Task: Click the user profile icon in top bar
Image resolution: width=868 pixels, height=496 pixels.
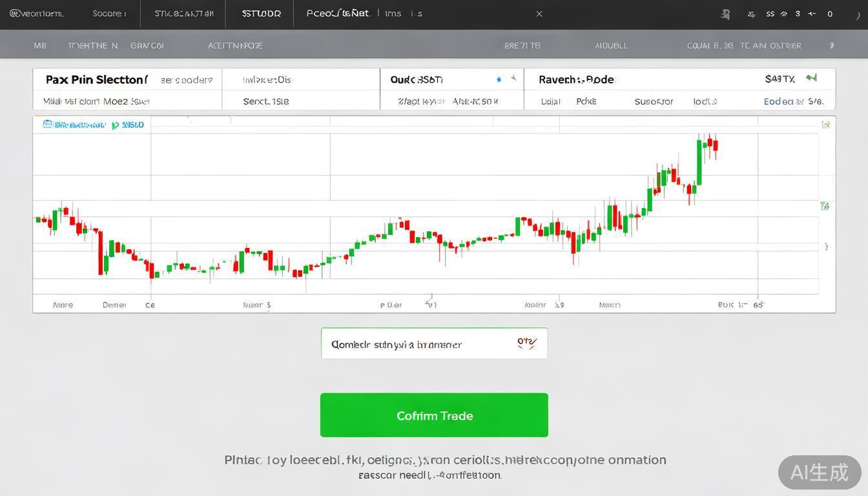Action: pyautogui.click(x=725, y=14)
